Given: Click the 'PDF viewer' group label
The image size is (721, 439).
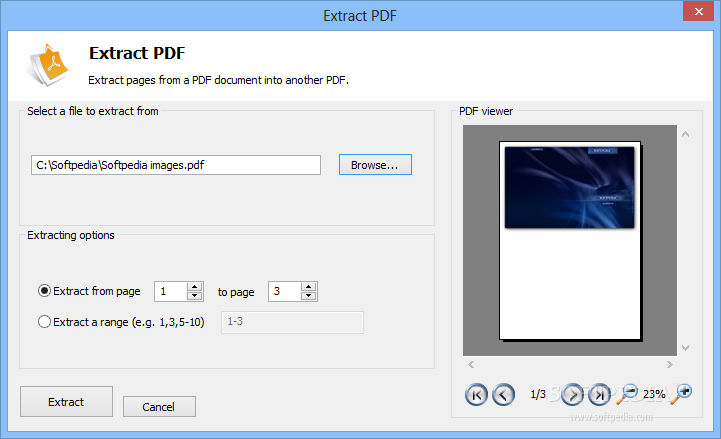Looking at the screenshot, I should click(x=486, y=111).
